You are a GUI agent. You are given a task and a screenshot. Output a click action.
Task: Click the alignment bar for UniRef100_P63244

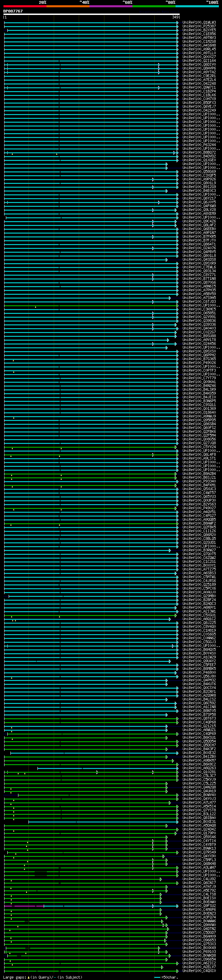[91, 145]
